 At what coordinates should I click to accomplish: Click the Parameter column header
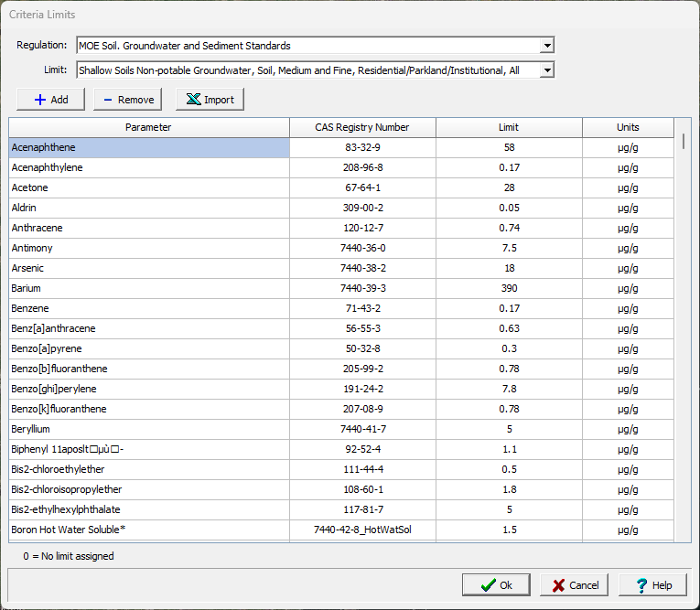point(148,127)
